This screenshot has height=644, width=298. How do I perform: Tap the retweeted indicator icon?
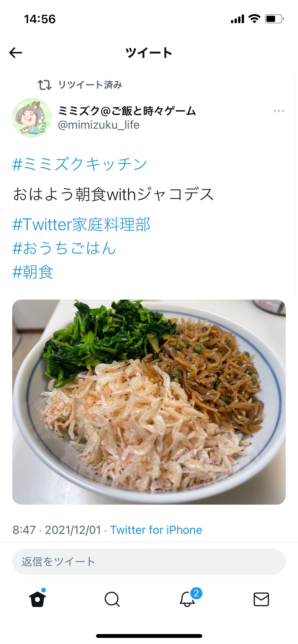[44, 85]
